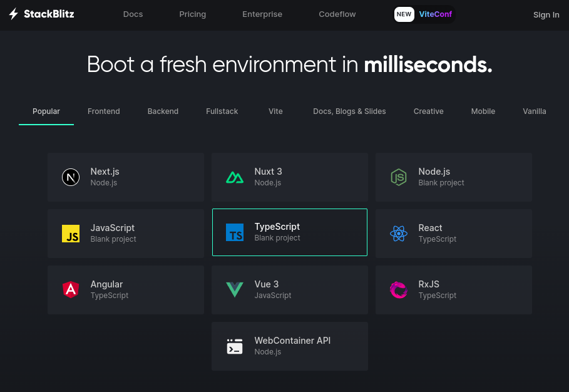Open the Codeflow link
The height and width of the screenshot is (392, 569).
(x=337, y=14)
